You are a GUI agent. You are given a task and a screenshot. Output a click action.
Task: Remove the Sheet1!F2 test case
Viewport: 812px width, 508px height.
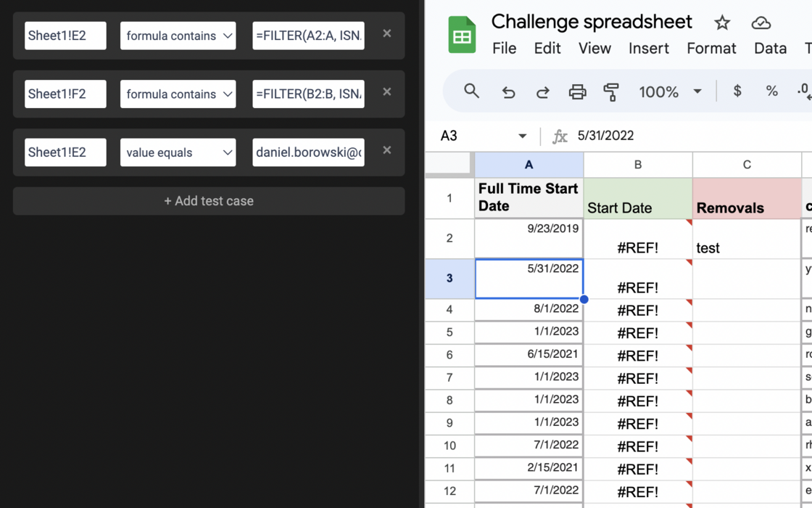[387, 92]
